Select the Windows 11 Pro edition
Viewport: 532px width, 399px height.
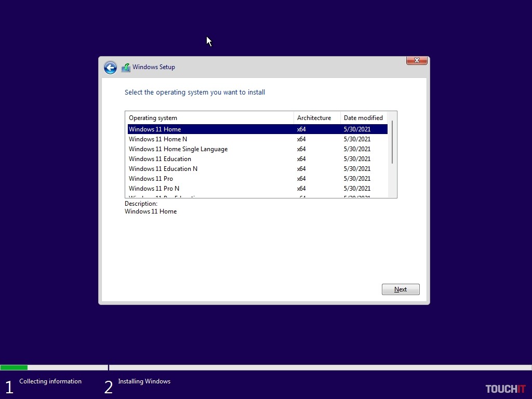point(151,179)
